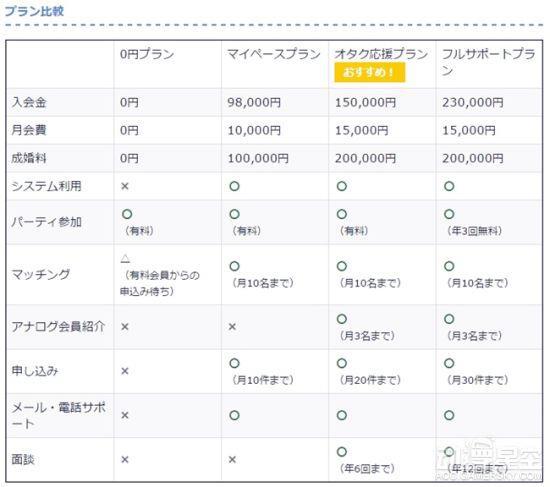This screenshot has width=550, height=487.
Task: Click マッチング circle for オタク応援プラン
Action: (342, 266)
